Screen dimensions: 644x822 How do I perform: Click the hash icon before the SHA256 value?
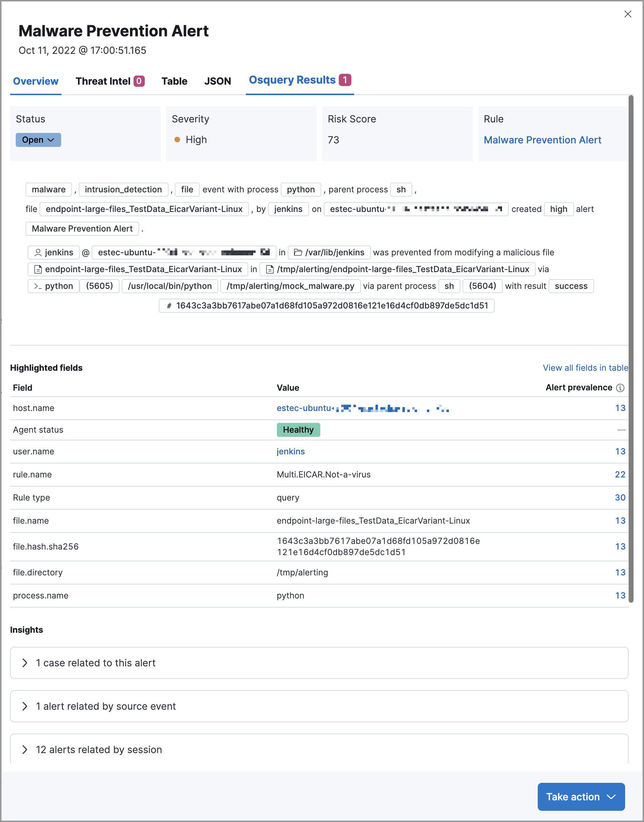coord(169,306)
